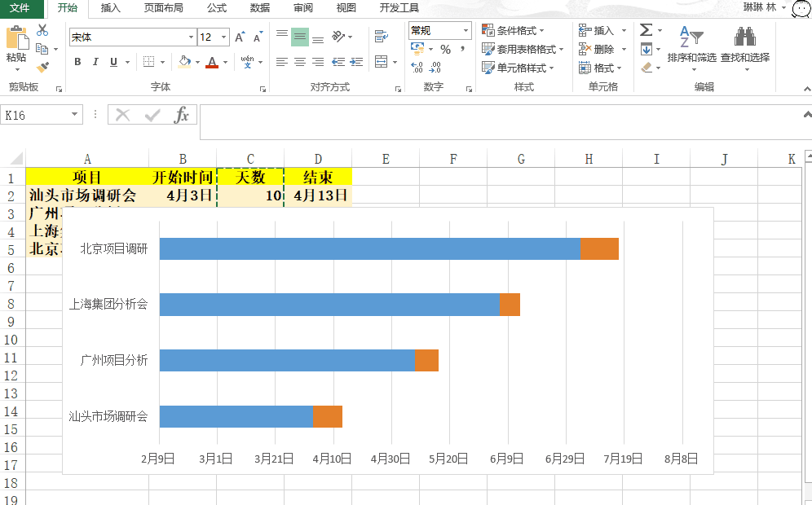The height and width of the screenshot is (505, 812).
Task: Click the Paste clipboard icon
Action: 16,37
